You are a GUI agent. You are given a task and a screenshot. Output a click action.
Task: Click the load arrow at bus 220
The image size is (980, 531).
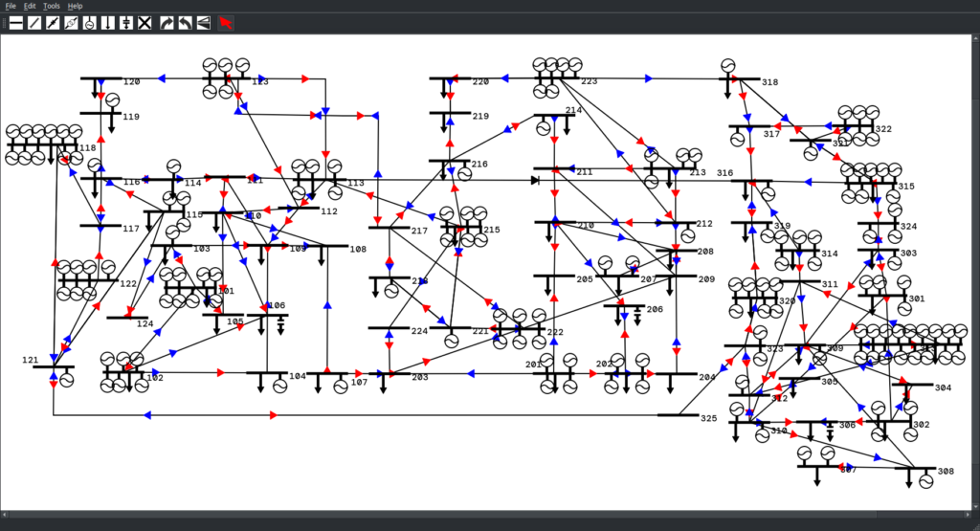[444, 89]
